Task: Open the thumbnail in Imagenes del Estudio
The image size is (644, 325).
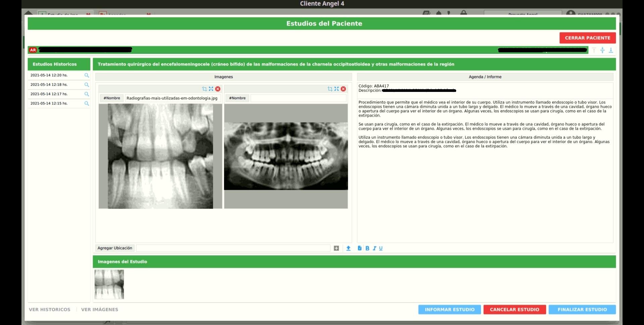Action: [x=109, y=284]
